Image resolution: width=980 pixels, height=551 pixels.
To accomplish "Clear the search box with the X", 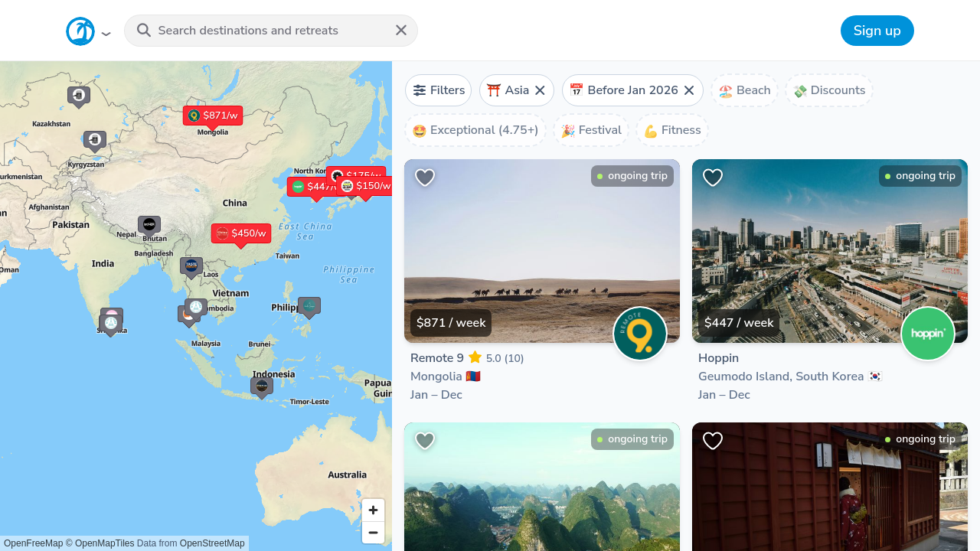I will click(401, 31).
